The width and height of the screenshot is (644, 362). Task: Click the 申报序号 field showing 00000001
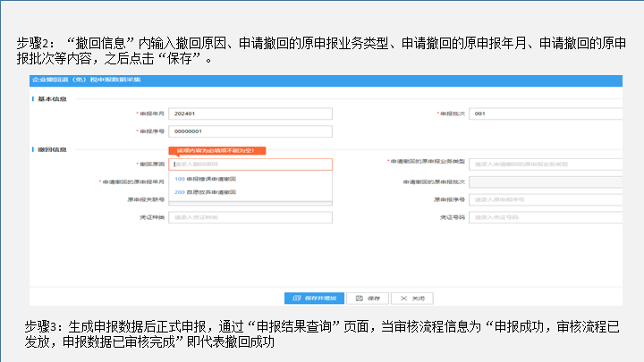[x=250, y=131]
